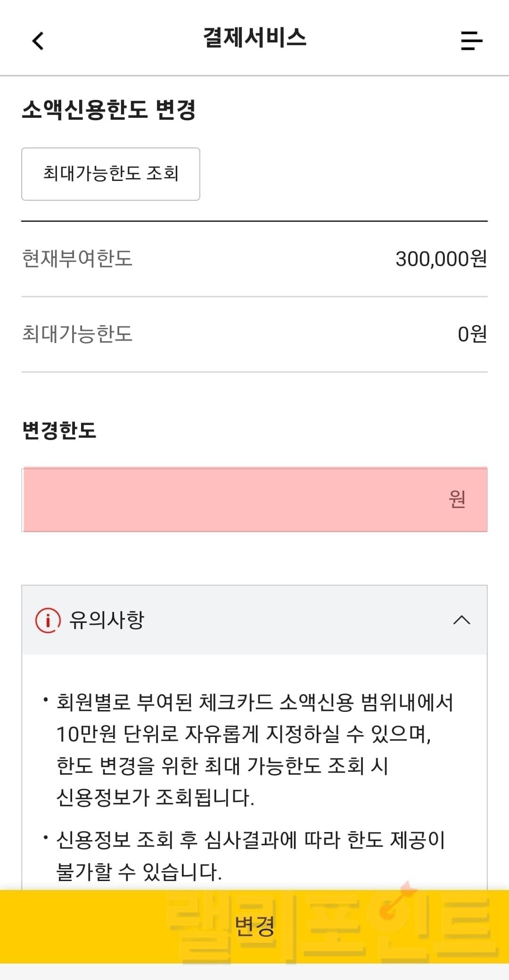Open the hamburger menu icon
Viewport: 509px width, 980px height.
[x=471, y=41]
